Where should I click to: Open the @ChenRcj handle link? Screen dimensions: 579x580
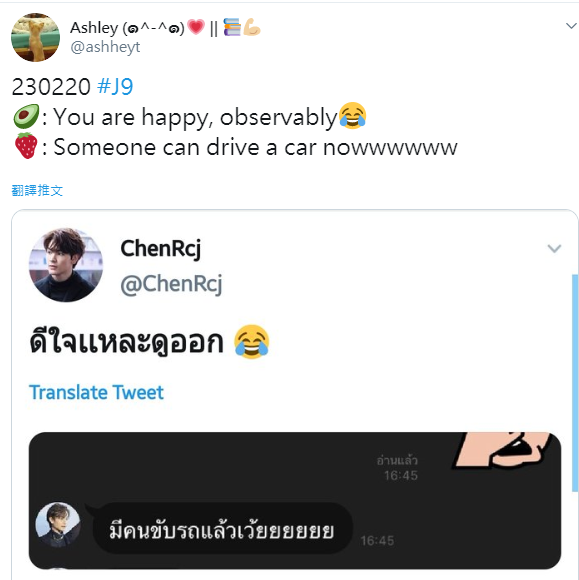pyautogui.click(x=171, y=284)
